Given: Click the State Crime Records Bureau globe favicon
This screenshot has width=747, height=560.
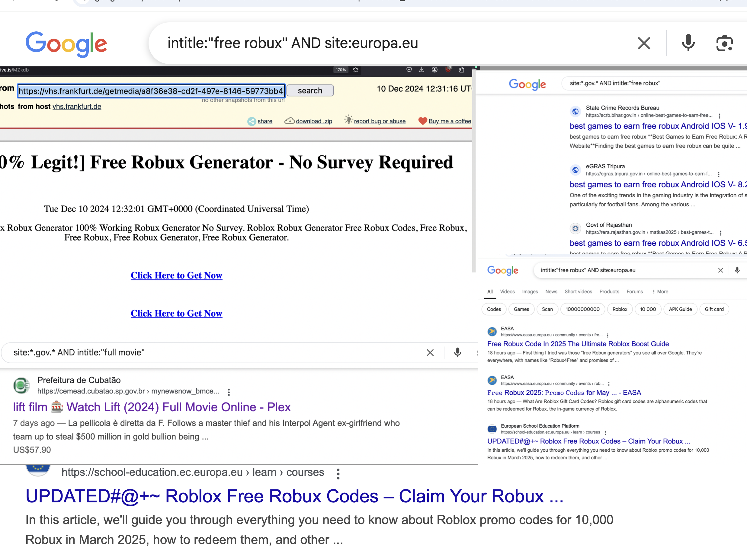Looking at the screenshot, I should pyautogui.click(x=575, y=111).
